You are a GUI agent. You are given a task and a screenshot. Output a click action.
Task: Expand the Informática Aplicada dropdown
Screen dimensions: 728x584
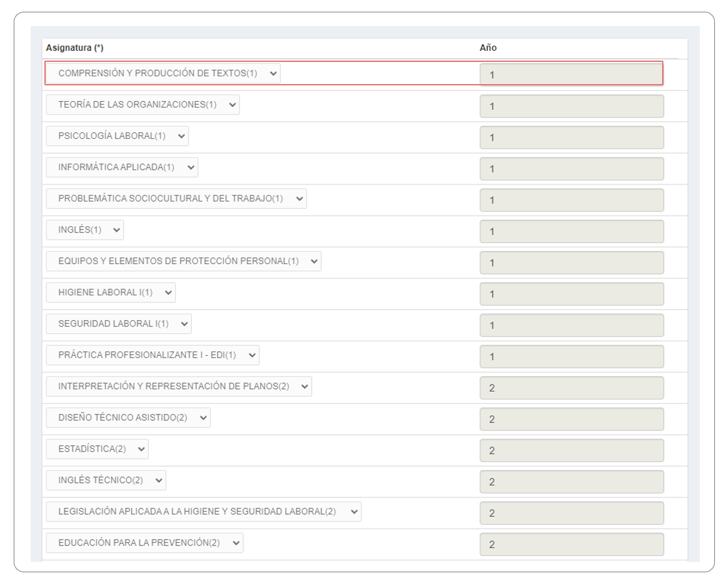pyautogui.click(x=122, y=168)
